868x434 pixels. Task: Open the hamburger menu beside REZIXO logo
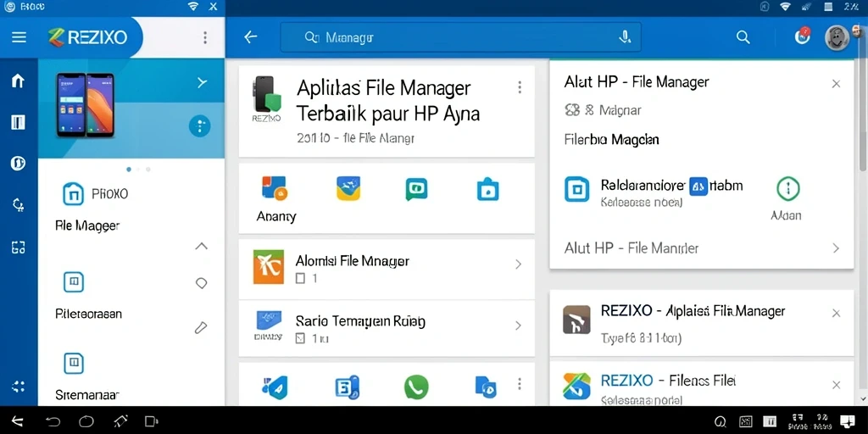tap(19, 37)
